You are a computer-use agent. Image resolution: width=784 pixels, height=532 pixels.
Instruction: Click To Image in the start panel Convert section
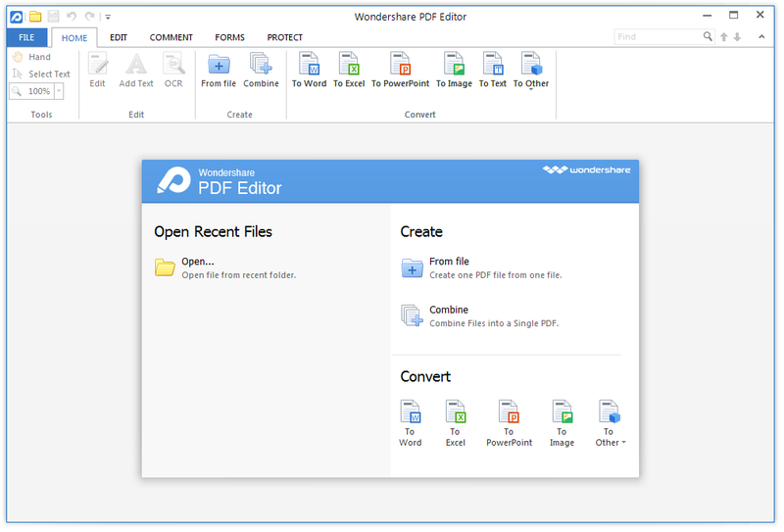point(562,423)
